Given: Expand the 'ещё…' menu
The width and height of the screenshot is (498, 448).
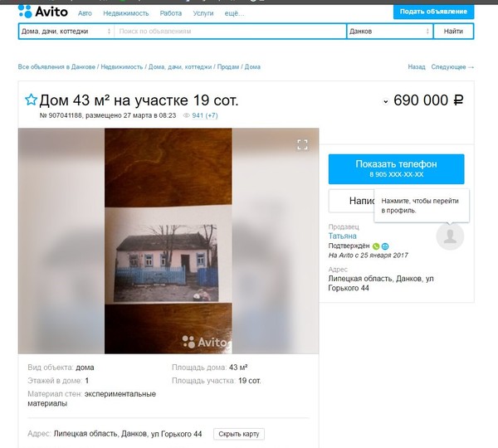Looking at the screenshot, I should 234,13.
